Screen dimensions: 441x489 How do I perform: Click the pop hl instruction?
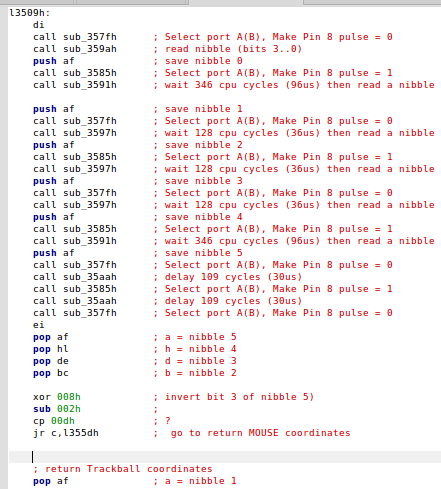point(51,349)
